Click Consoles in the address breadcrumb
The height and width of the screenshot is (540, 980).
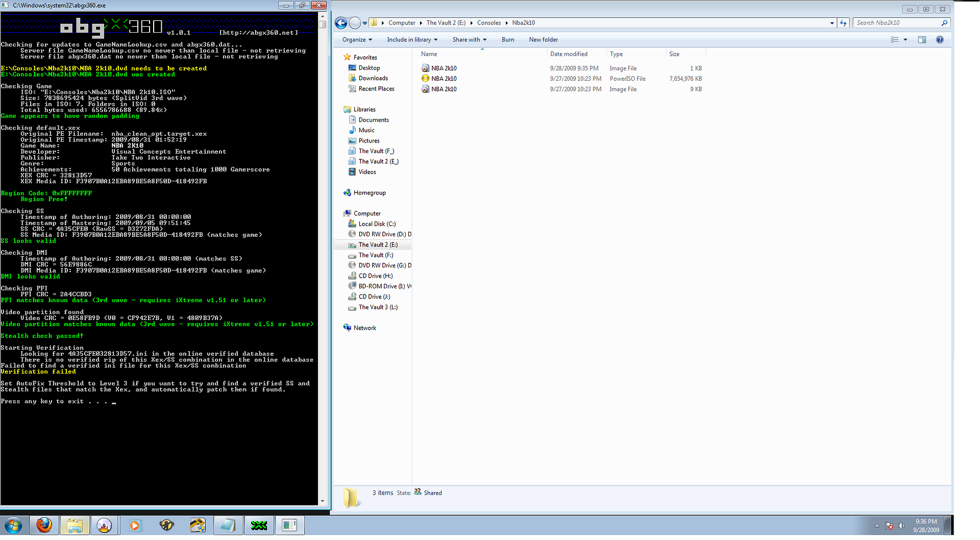pyautogui.click(x=489, y=23)
